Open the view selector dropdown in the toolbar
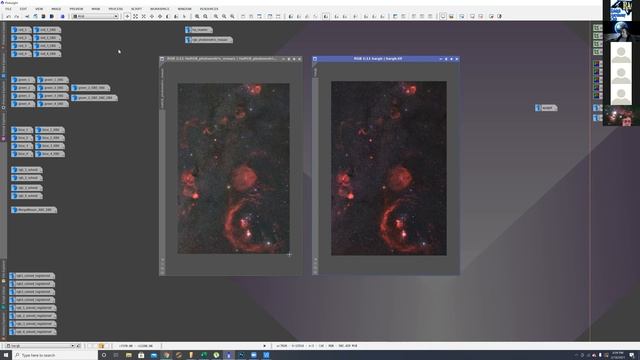 (x=95, y=16)
